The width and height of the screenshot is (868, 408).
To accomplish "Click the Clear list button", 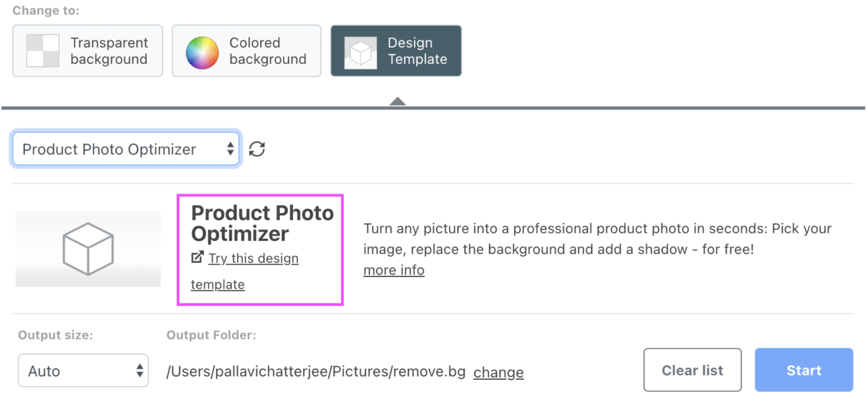I will 692,370.
